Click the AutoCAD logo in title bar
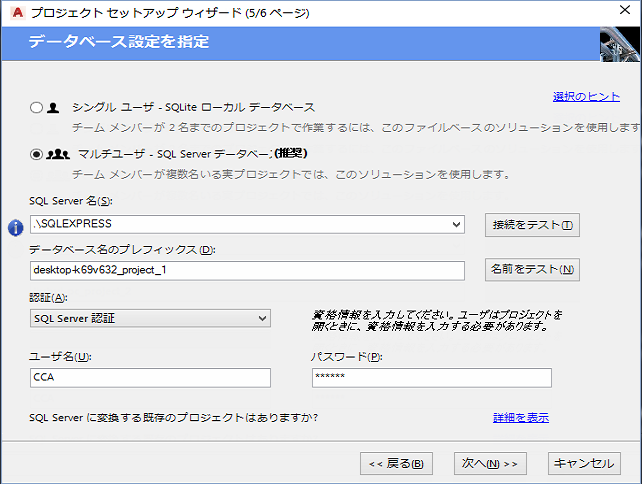This screenshot has height=484, width=642. tap(17, 12)
